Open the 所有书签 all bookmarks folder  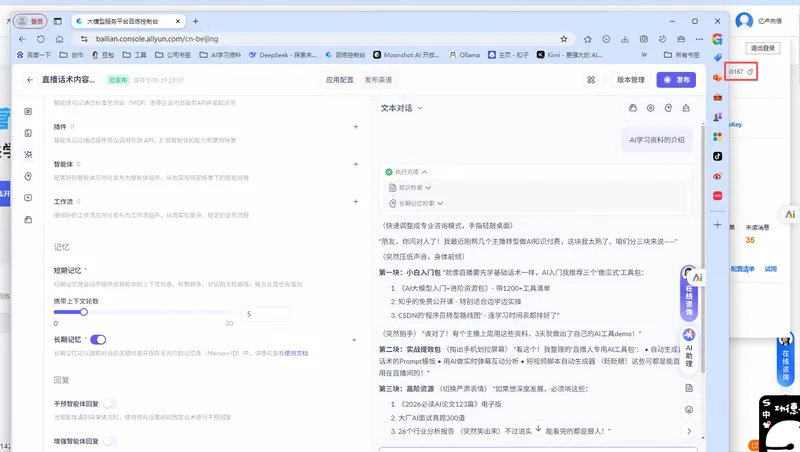coord(682,55)
